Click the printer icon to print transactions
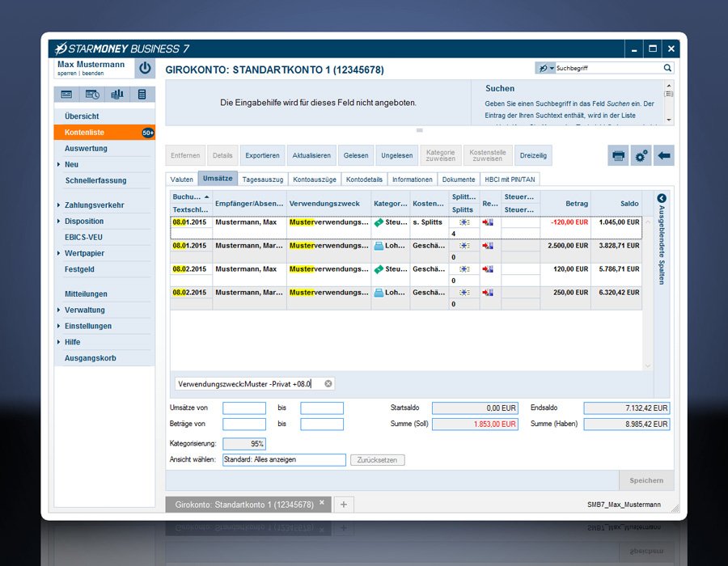Viewport: 728px width, 566px height. coord(619,156)
